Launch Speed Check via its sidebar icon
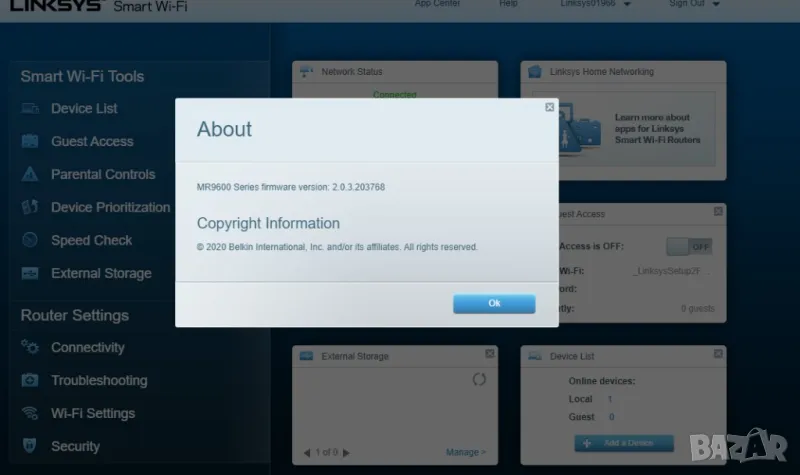This screenshot has height=475, width=800. (x=30, y=241)
